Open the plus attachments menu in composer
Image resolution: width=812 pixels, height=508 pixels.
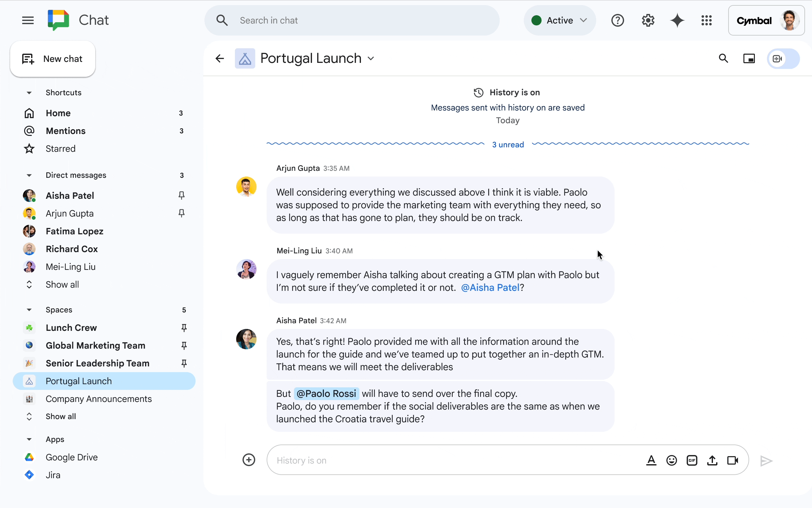pyautogui.click(x=249, y=460)
